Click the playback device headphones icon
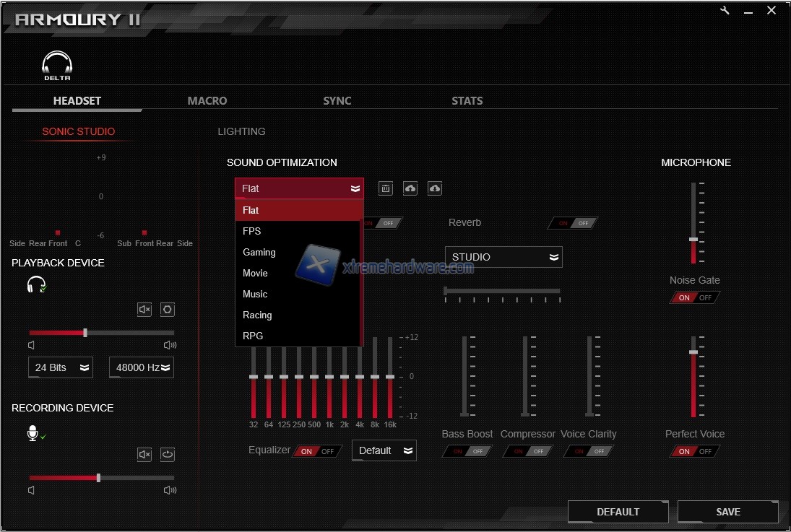The image size is (791, 532). 36,285
